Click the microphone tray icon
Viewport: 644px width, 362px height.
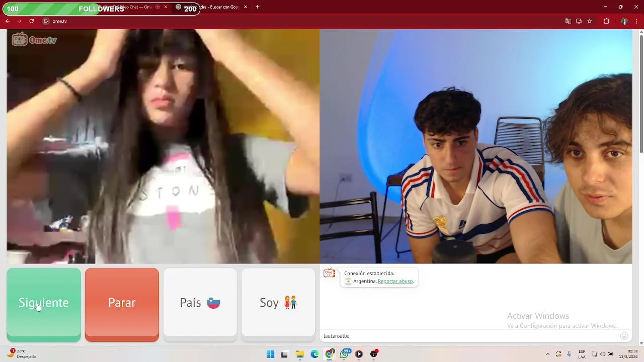pos(569,354)
